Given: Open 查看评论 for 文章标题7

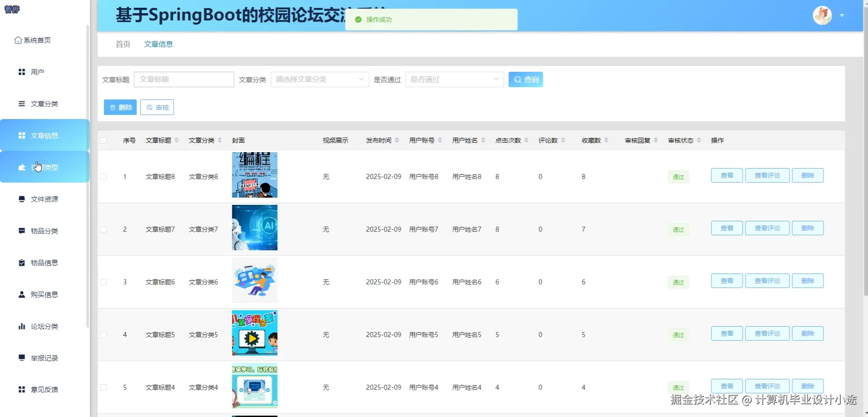Looking at the screenshot, I should click(767, 228).
